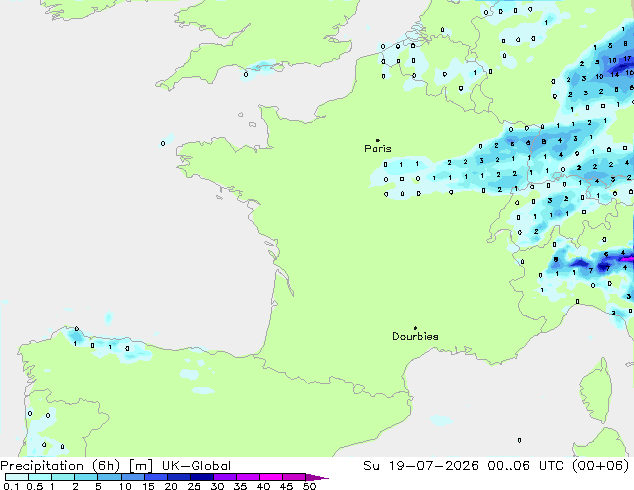Click the legend value label '0.1'

tap(11, 486)
